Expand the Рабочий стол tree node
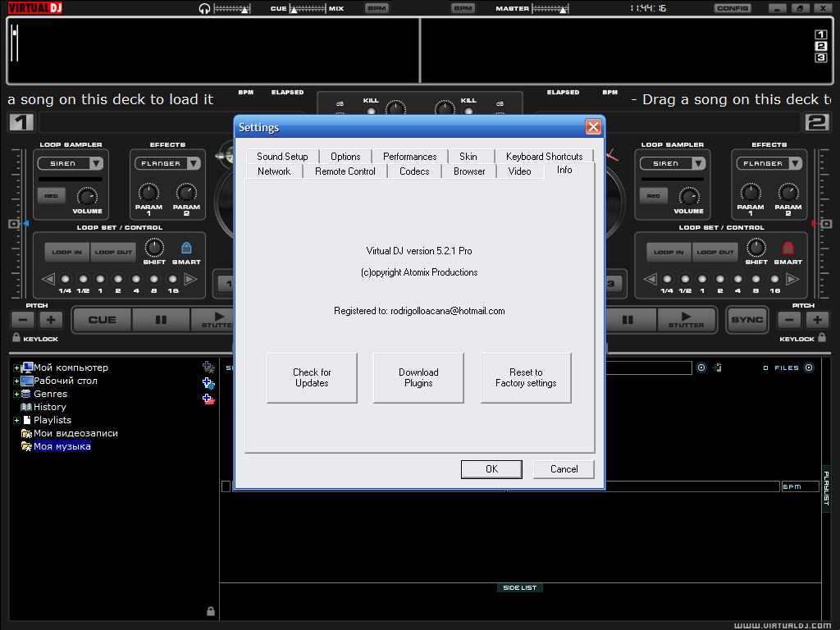The height and width of the screenshot is (630, 840). [16, 381]
